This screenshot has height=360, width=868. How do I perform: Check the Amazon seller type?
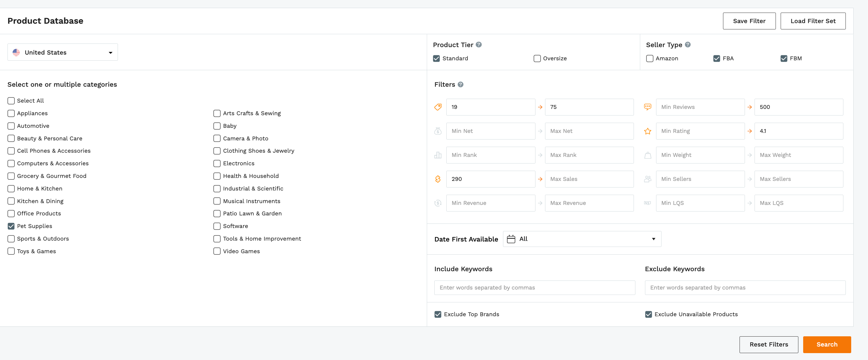point(649,58)
